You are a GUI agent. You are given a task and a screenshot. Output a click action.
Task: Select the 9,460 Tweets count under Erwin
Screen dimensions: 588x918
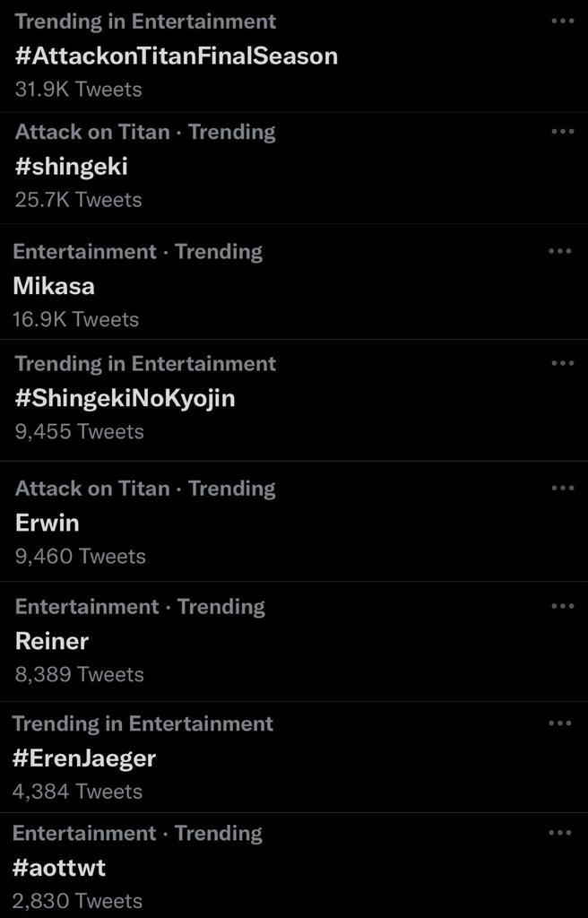tap(81, 556)
